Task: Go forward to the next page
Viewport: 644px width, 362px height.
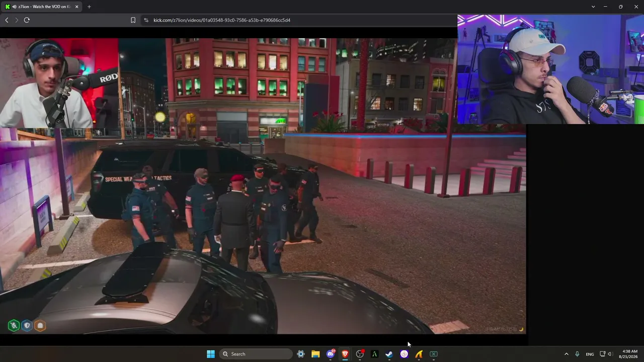Action: 17,20
